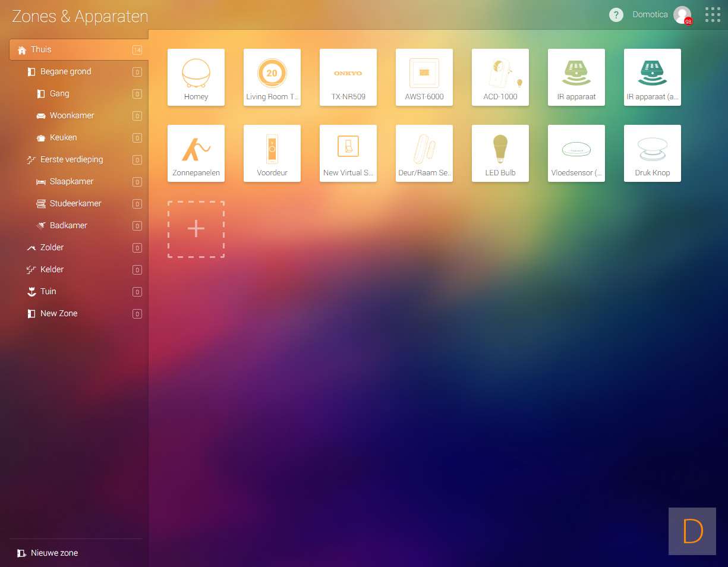Open the apps grid menu

click(x=713, y=15)
